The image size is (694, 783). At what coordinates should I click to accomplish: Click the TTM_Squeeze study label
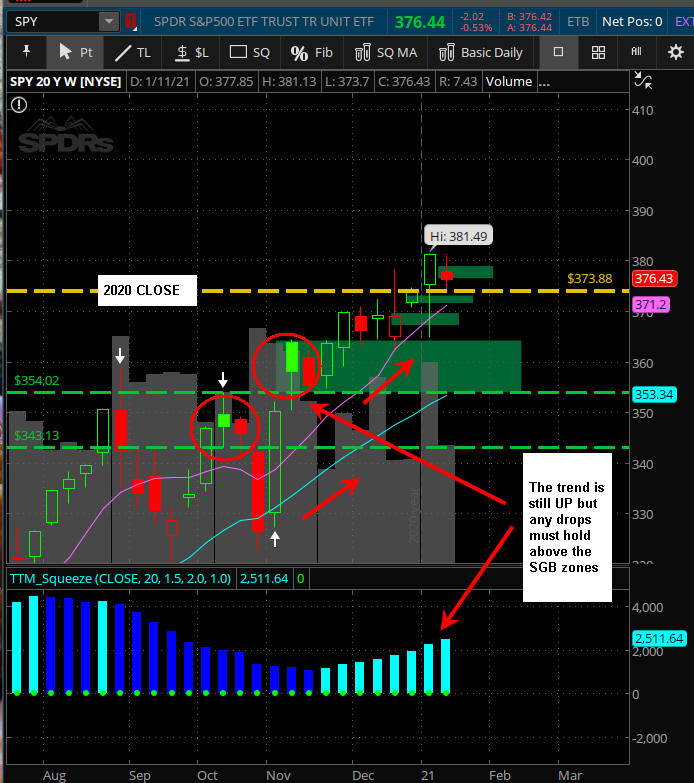(x=120, y=579)
